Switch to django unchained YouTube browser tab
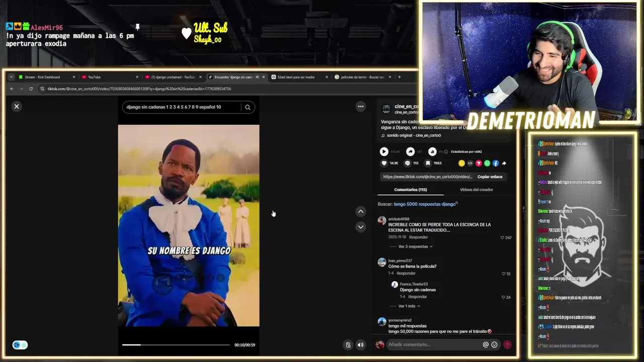Image resolution: width=644 pixels, height=362 pixels. pos(173,77)
